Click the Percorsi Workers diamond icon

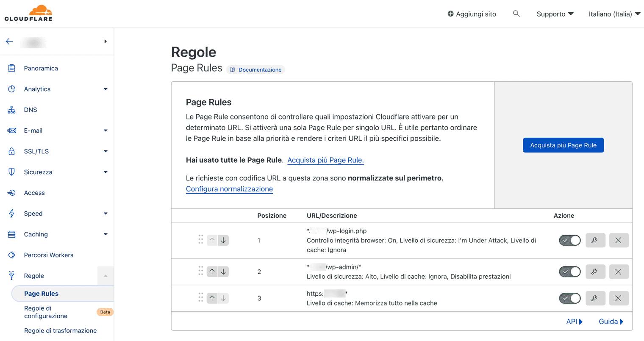tap(11, 255)
